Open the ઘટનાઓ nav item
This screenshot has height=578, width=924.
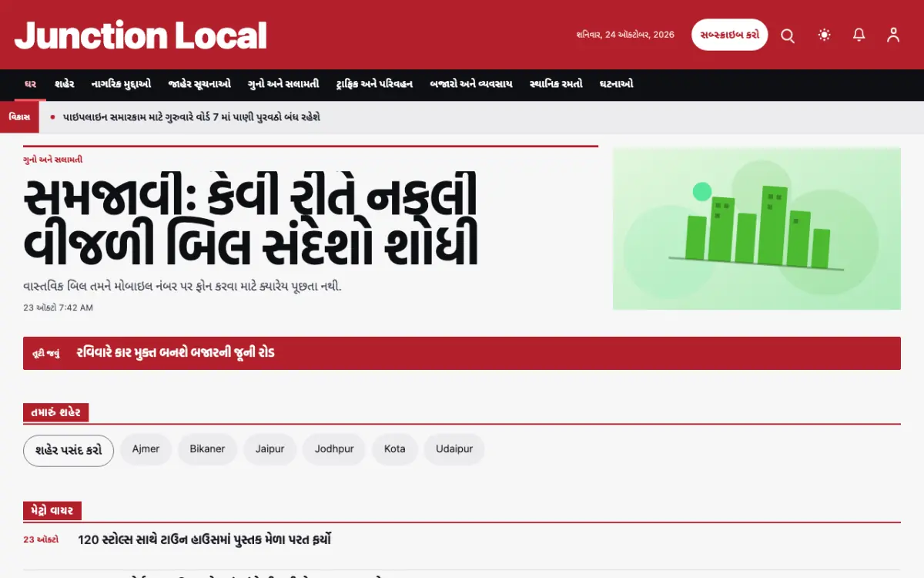point(616,84)
